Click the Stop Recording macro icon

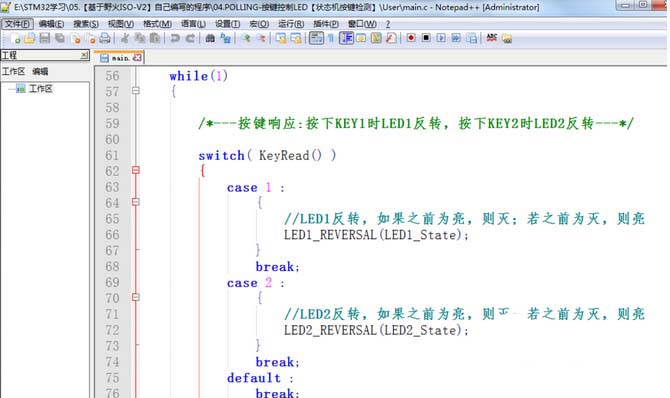click(x=426, y=38)
